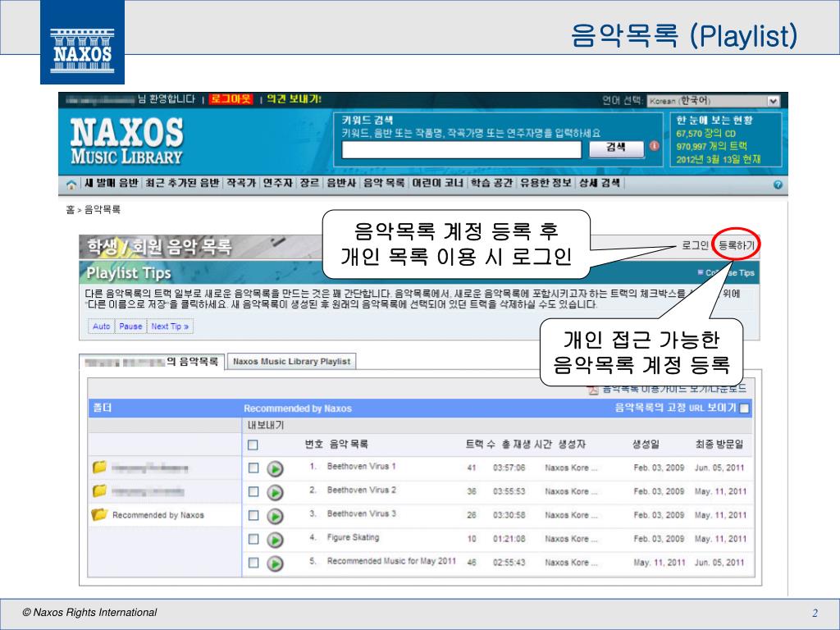Screen dimensions: 840x630
Task: Click the 생성일 column header
Action: 646,444
